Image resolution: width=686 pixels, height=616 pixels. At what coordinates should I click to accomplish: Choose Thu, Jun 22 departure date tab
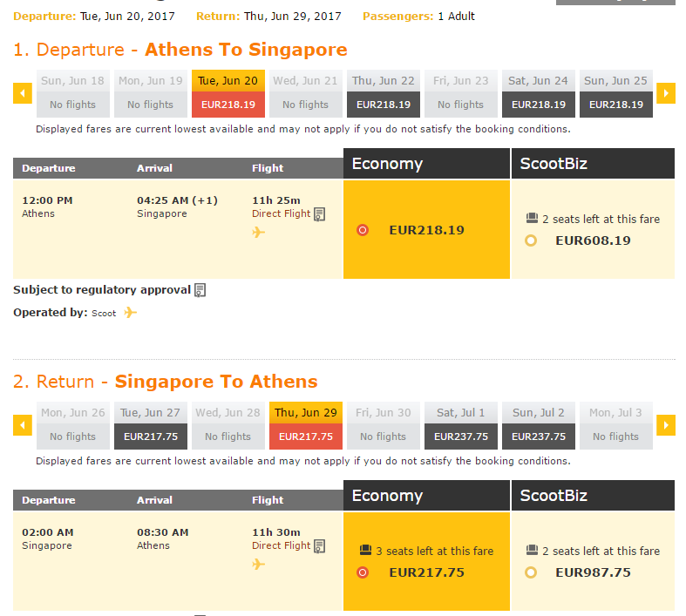[x=384, y=93]
